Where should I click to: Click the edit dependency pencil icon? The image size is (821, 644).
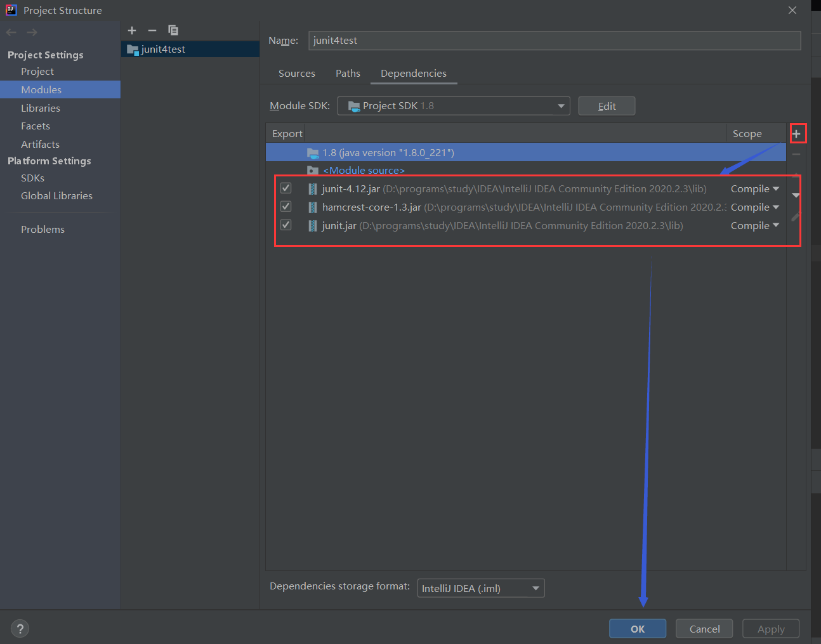(x=796, y=217)
